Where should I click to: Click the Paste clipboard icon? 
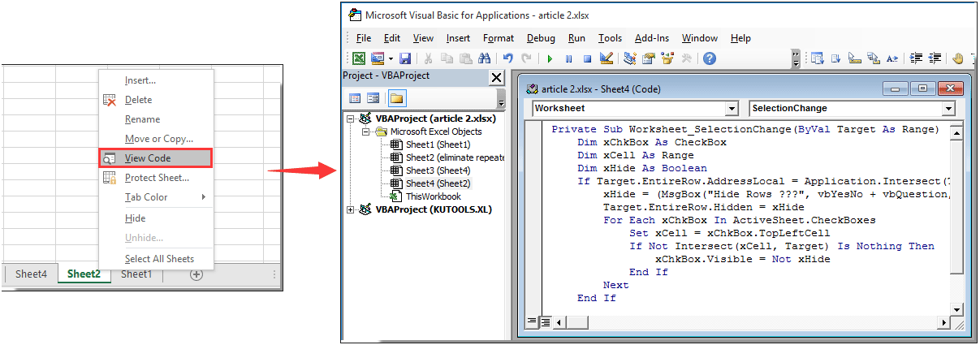[465, 58]
